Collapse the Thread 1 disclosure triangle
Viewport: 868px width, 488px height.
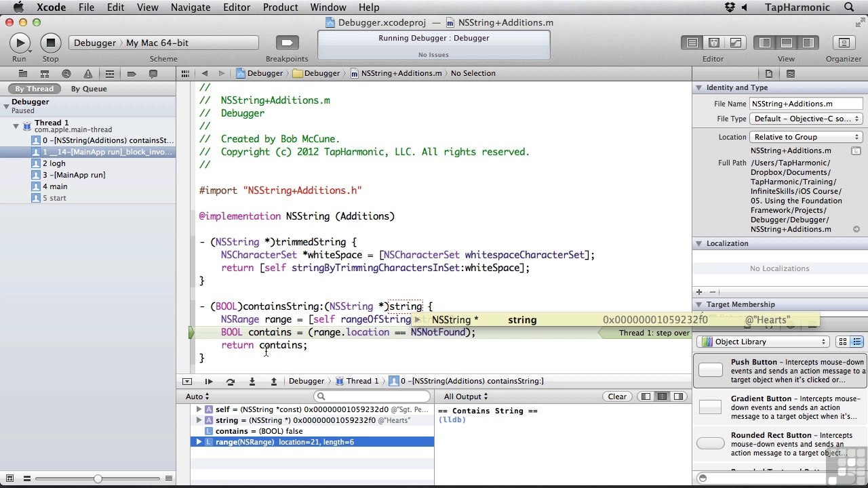(x=16, y=125)
